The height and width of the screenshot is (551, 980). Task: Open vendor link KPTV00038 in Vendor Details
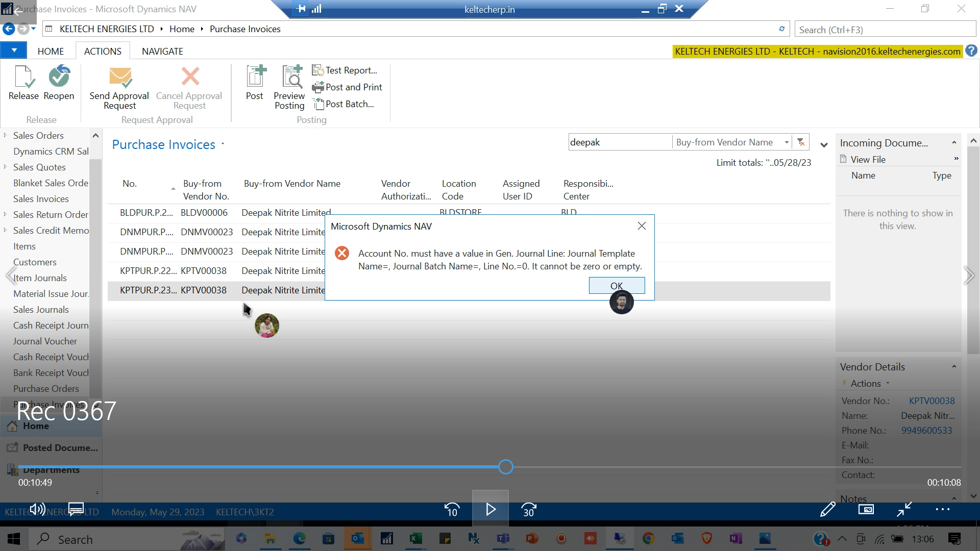tap(932, 400)
